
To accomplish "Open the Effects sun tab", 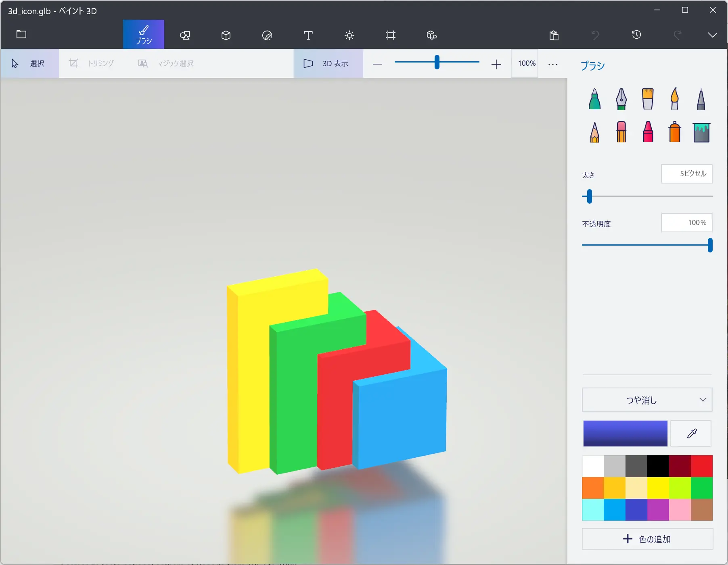I will pos(349,35).
